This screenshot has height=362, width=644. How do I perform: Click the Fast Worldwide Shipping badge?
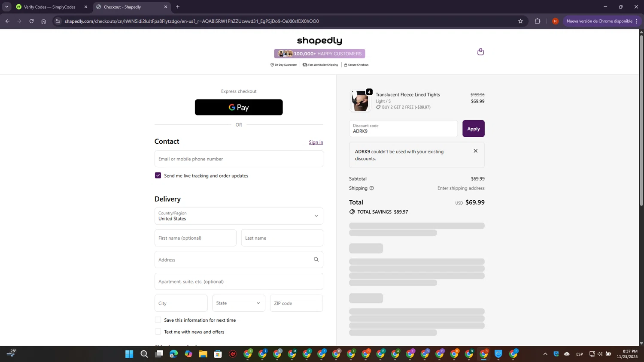[320, 65]
